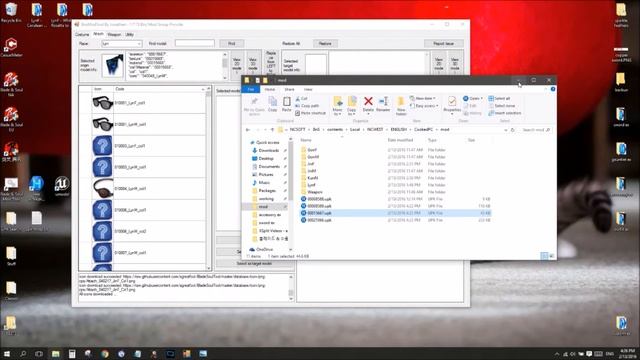
Task: Click Pin to Quick access icon
Action: (x=254, y=101)
